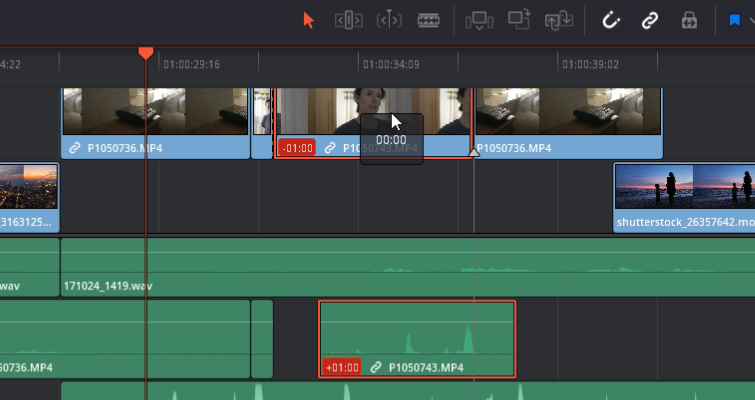Click the Insert Clip icon
755x400 pixels.
[x=479, y=21]
